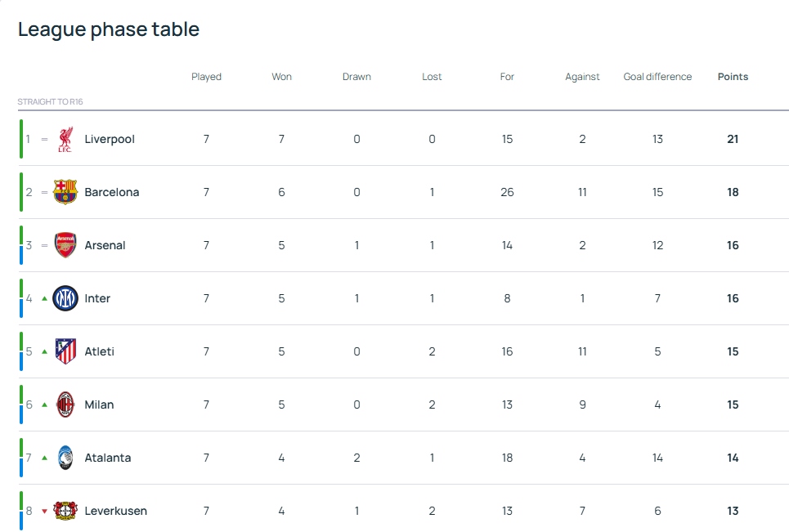The image size is (789, 532).
Task: Click Liverpool's 21 points value
Action: click(x=733, y=139)
